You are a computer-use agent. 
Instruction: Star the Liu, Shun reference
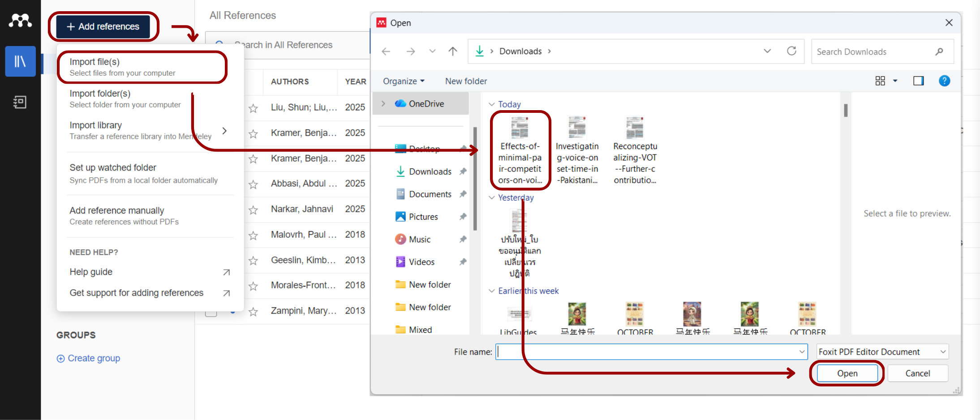click(253, 108)
